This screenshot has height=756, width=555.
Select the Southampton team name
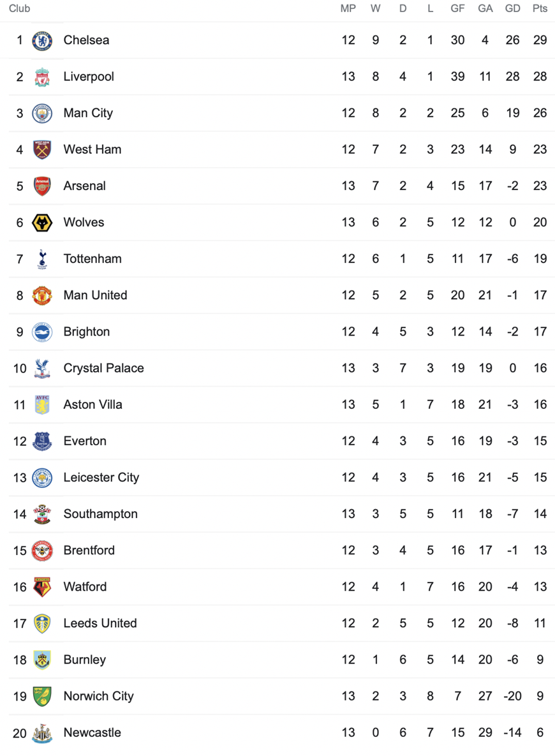click(x=101, y=514)
